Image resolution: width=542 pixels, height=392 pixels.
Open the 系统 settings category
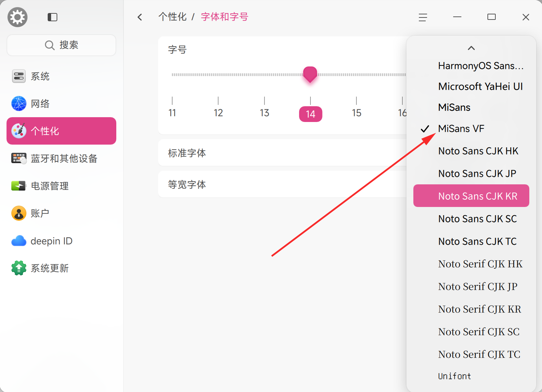pyautogui.click(x=61, y=76)
